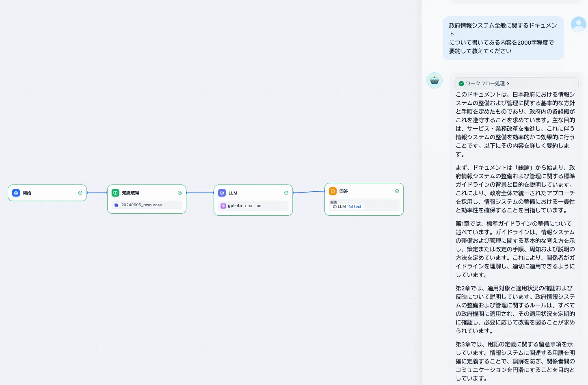This screenshot has width=588, height=385.
Task: Click the paragraph starting with 第1章では
Action: [x=515, y=249]
